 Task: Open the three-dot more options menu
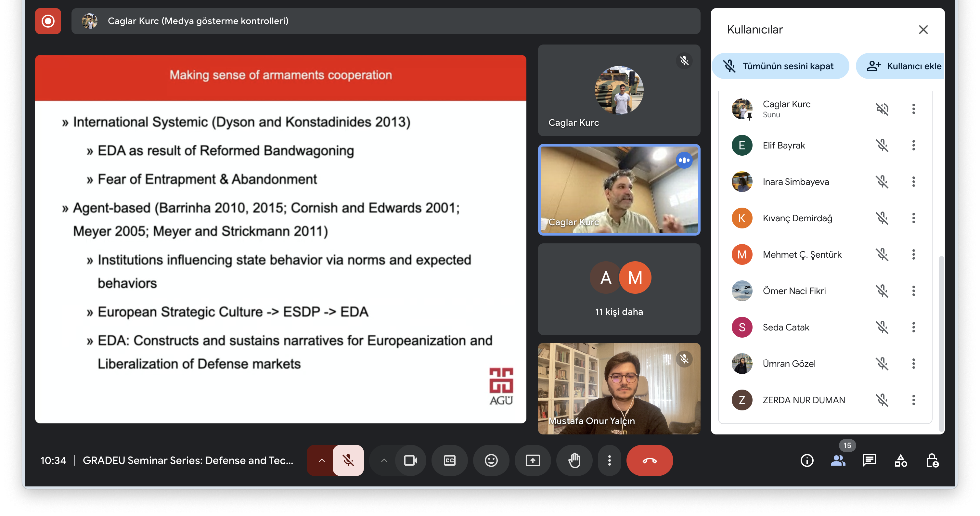[x=610, y=460]
